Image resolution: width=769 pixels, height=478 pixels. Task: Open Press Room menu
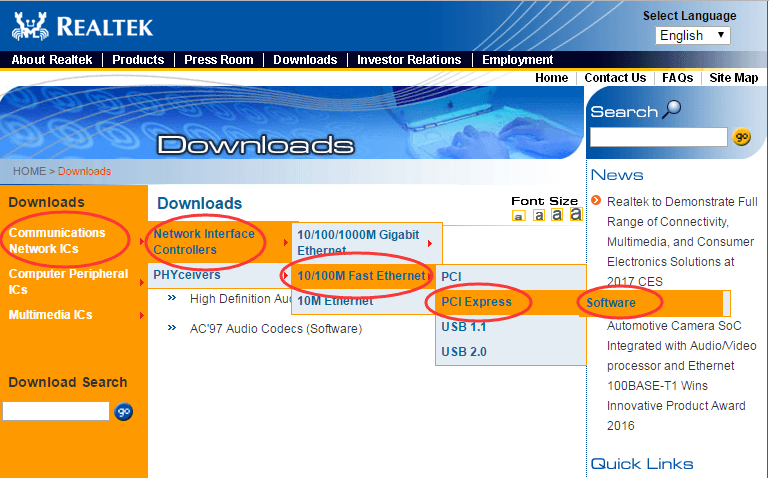(x=219, y=60)
